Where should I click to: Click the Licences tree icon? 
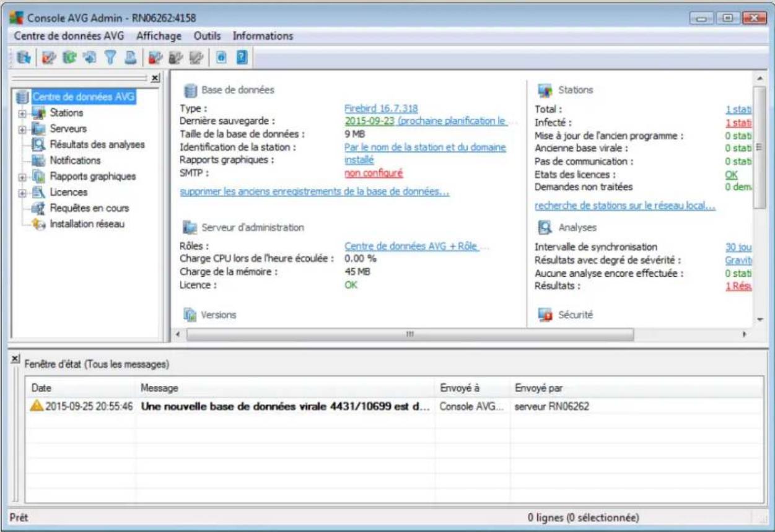pyautogui.click(x=38, y=193)
